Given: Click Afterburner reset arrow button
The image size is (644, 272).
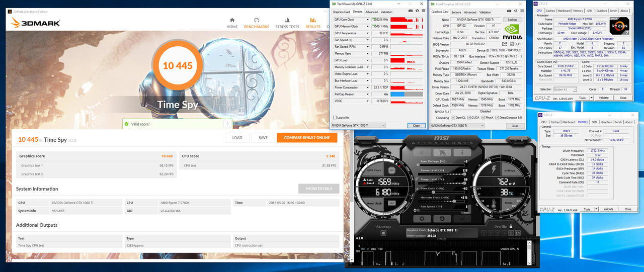Looking at the screenshot, I should (x=442, y=219).
